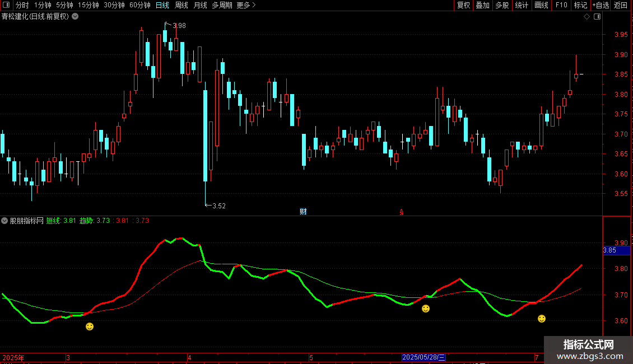Image resolution: width=633 pixels, height=364 pixels.
Task: Click the smiley signal near July
Action: pyautogui.click(x=542, y=319)
